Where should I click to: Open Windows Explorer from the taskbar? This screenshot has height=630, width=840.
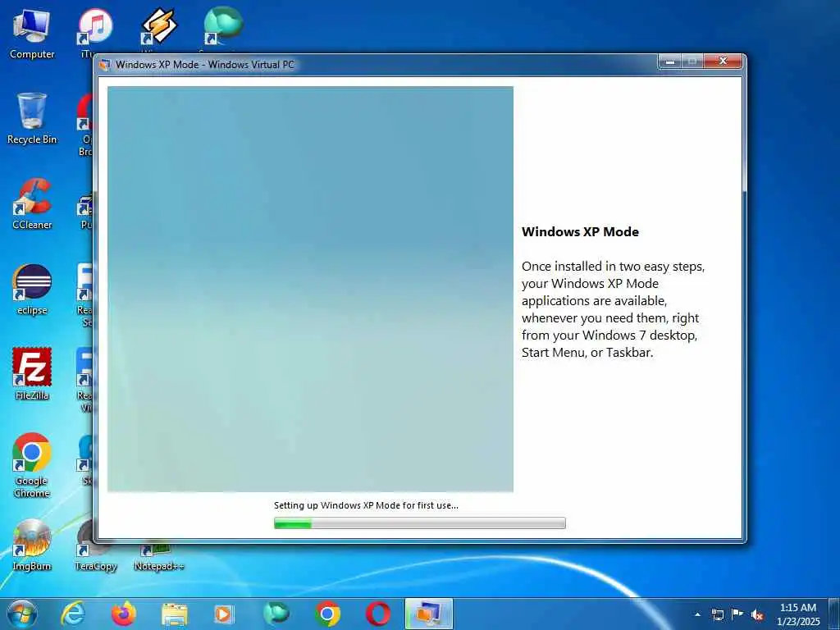point(175,614)
